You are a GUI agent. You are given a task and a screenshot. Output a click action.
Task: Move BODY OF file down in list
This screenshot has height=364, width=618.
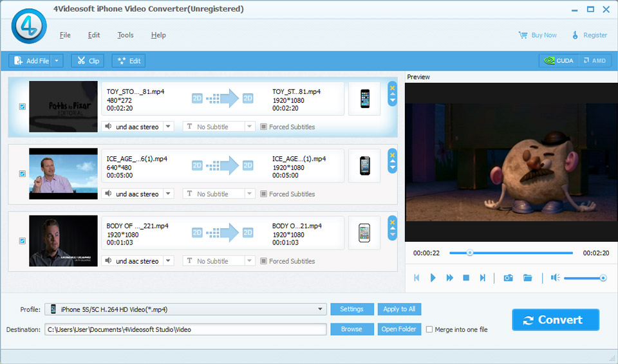pyautogui.click(x=393, y=235)
